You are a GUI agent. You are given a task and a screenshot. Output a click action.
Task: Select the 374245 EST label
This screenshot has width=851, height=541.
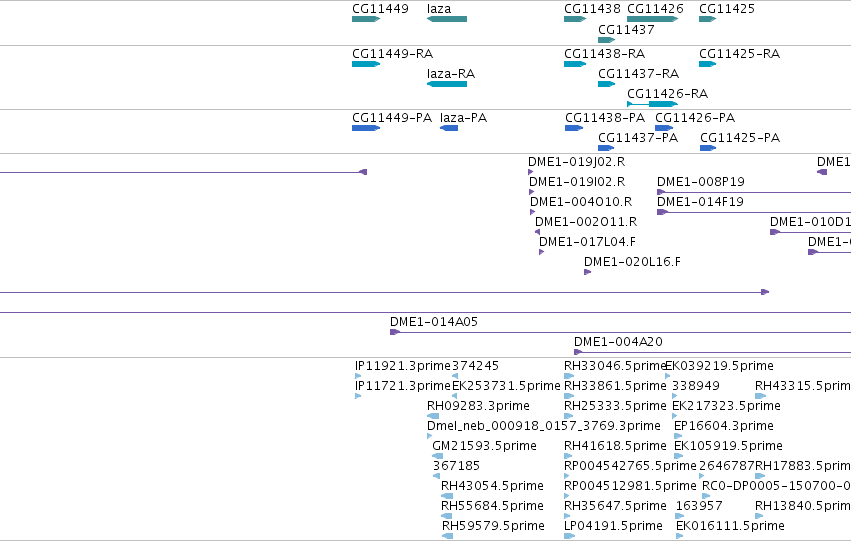[x=475, y=366]
